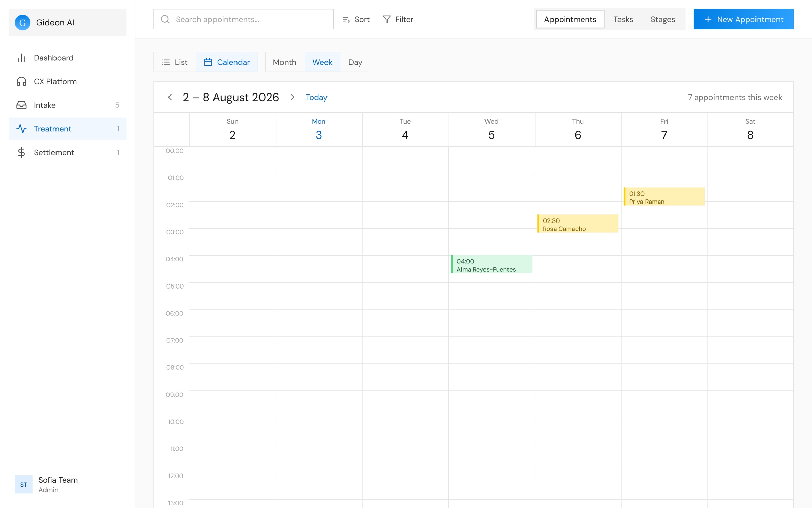Image resolution: width=812 pixels, height=508 pixels.
Task: Create a New Appointment
Action: pos(743,19)
